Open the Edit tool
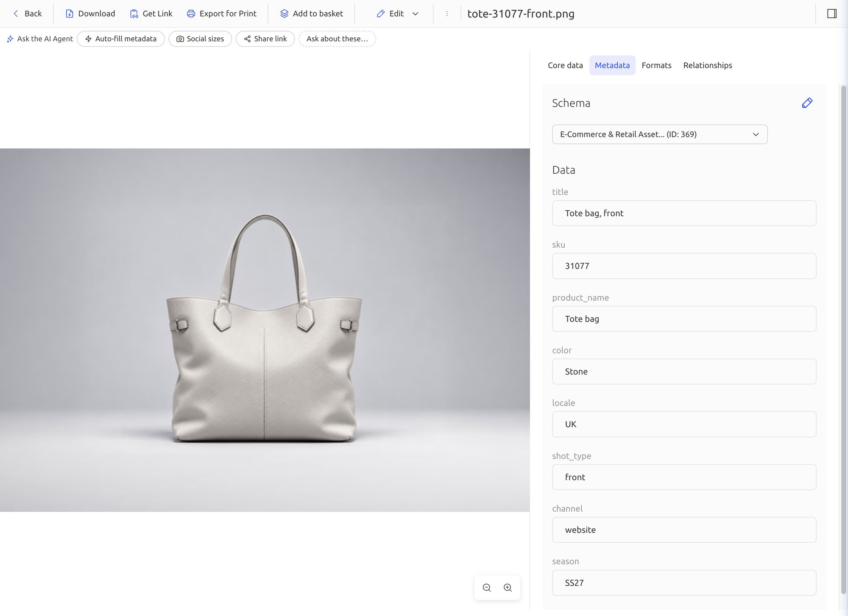The image size is (848, 616). (391, 14)
